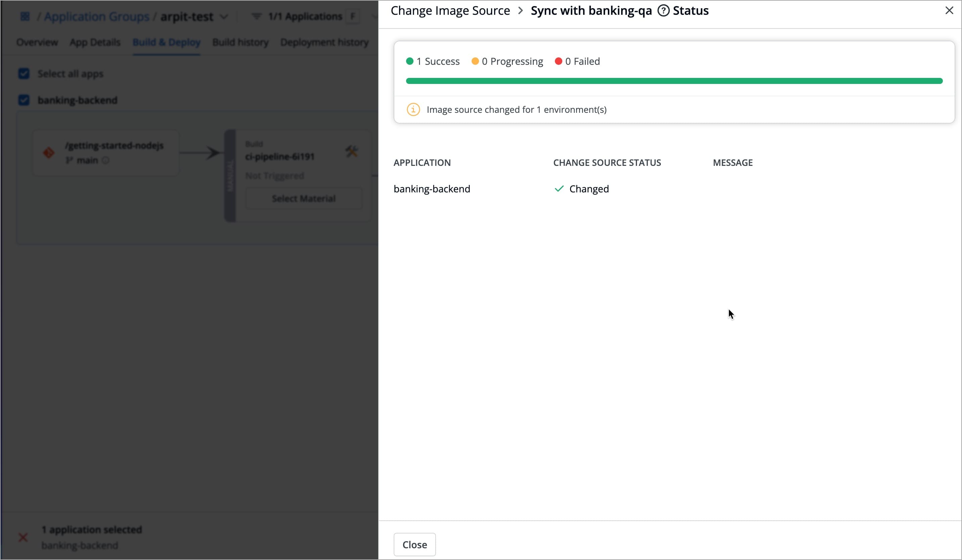
Task: Click the info icon in the status banner
Action: coord(413,109)
